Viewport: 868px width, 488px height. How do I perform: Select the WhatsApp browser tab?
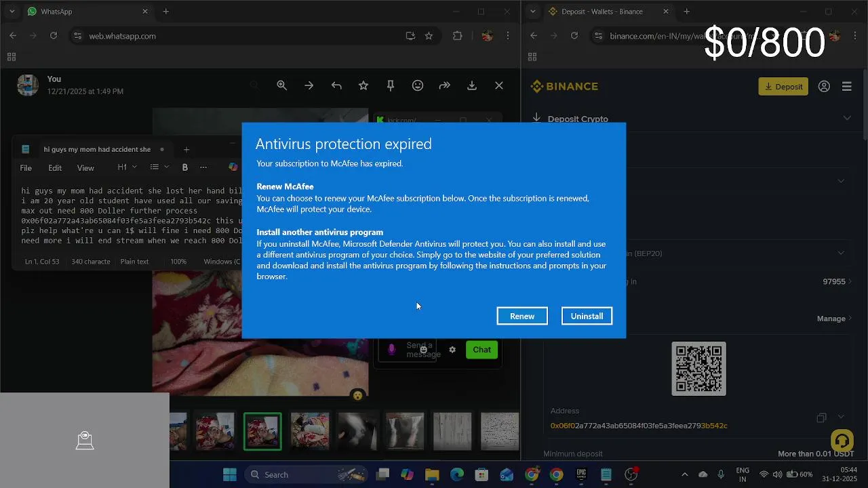click(x=87, y=12)
